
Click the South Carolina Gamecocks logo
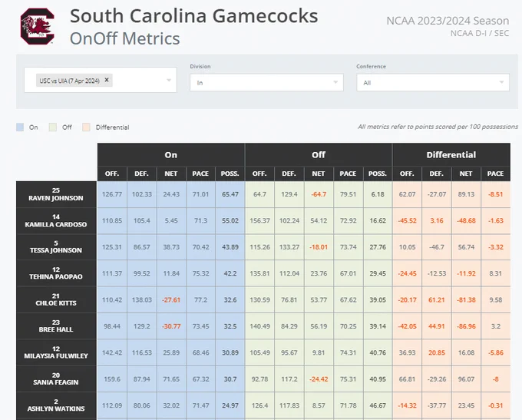[x=38, y=26]
